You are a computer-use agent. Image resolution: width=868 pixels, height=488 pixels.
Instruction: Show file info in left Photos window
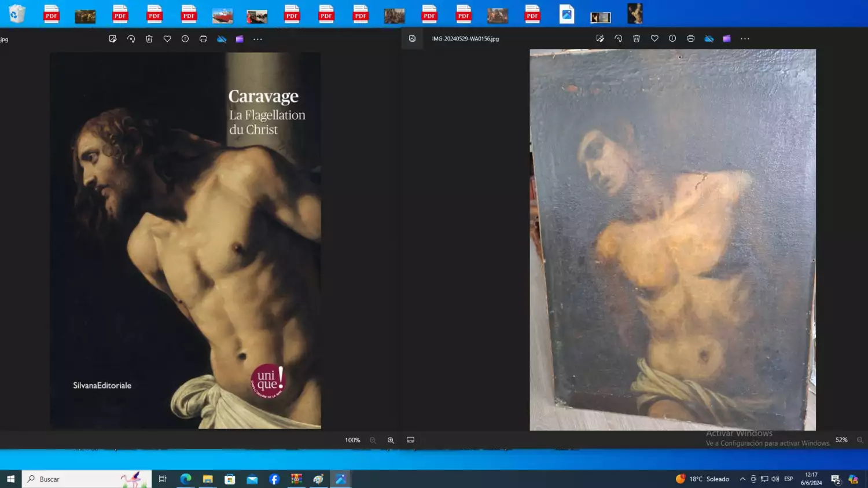coord(185,39)
